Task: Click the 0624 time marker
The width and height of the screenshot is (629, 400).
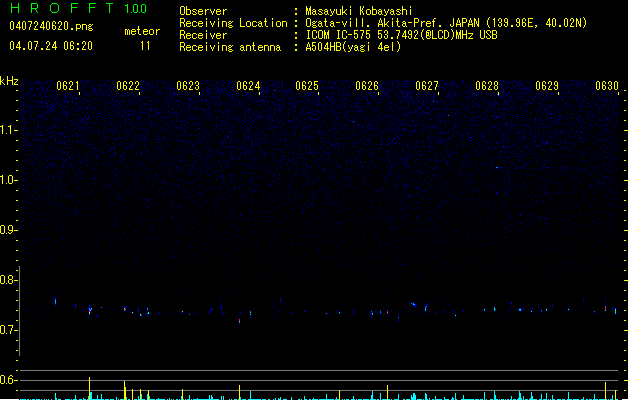Action: (248, 86)
